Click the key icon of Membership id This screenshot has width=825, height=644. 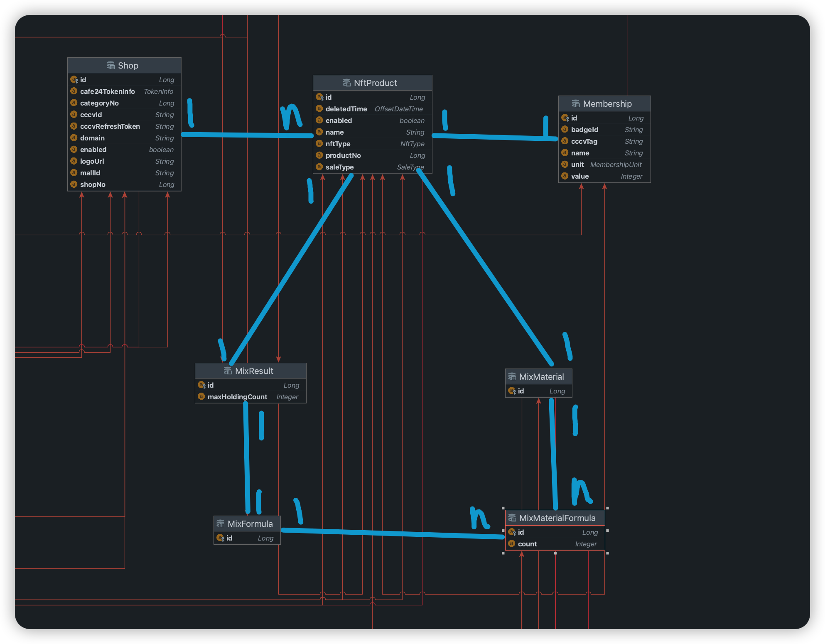565,118
